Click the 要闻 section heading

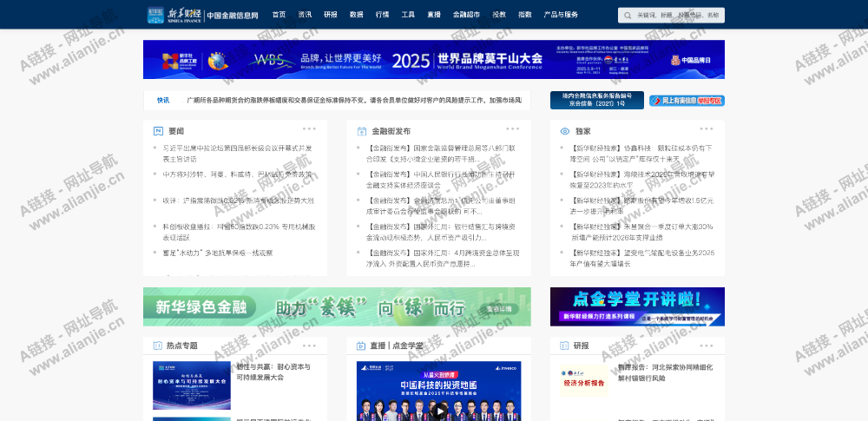[x=176, y=131]
